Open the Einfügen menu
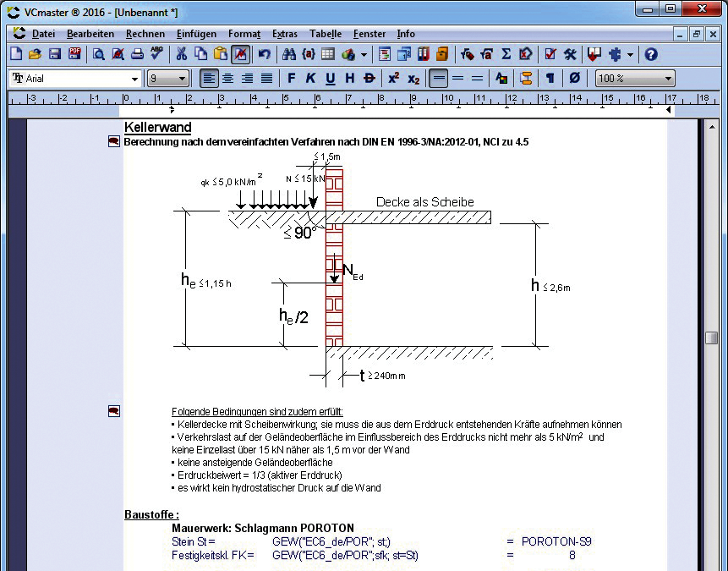The height and width of the screenshot is (571, 728). [196, 35]
